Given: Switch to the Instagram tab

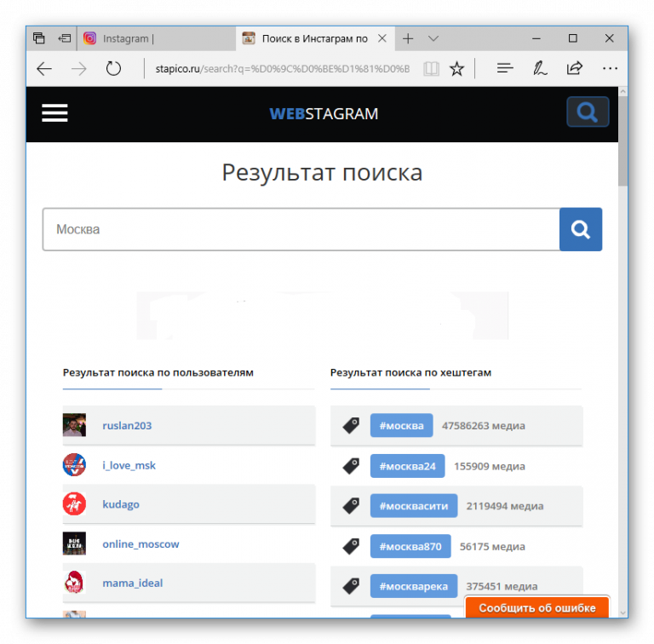Looking at the screenshot, I should (157, 39).
